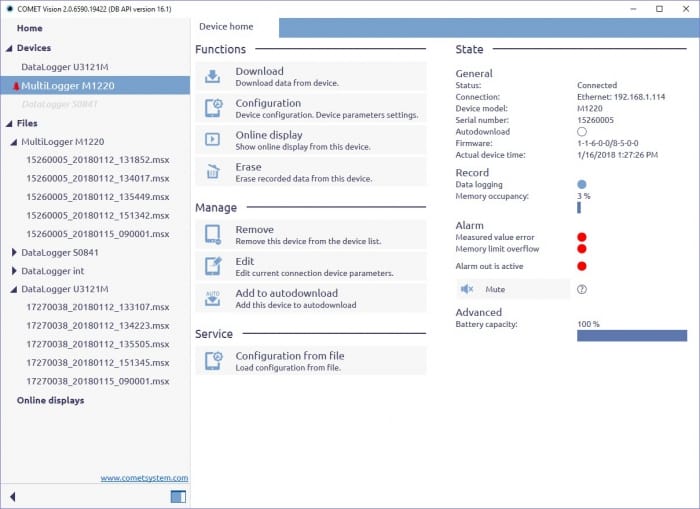
Task: Open alarm help question mark icon
Action: click(582, 289)
